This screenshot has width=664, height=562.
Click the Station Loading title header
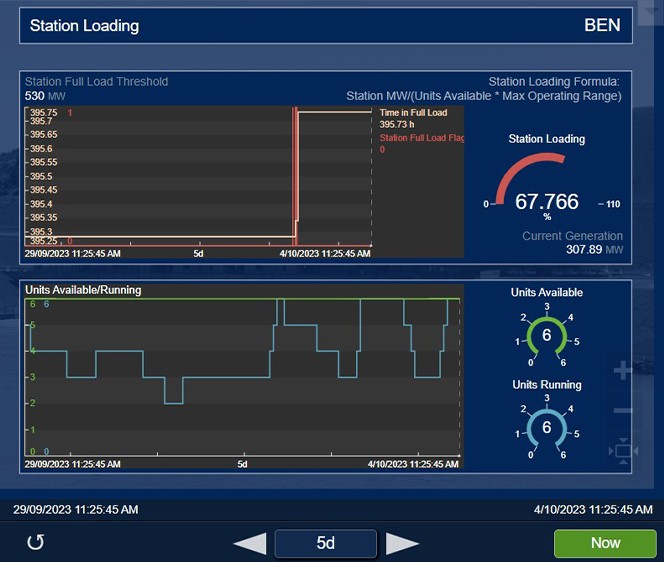85,25
